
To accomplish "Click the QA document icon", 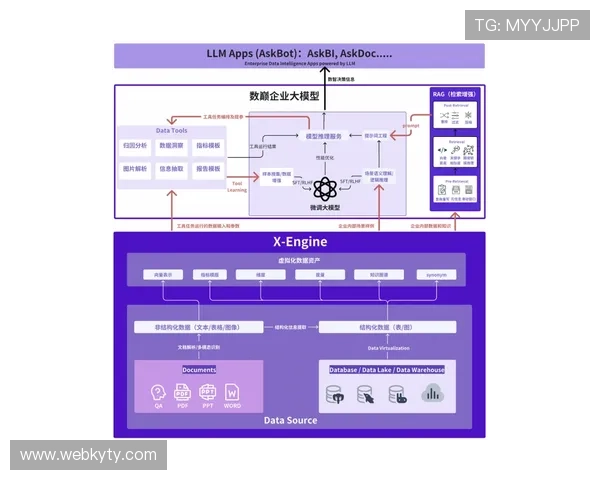I will [158, 391].
